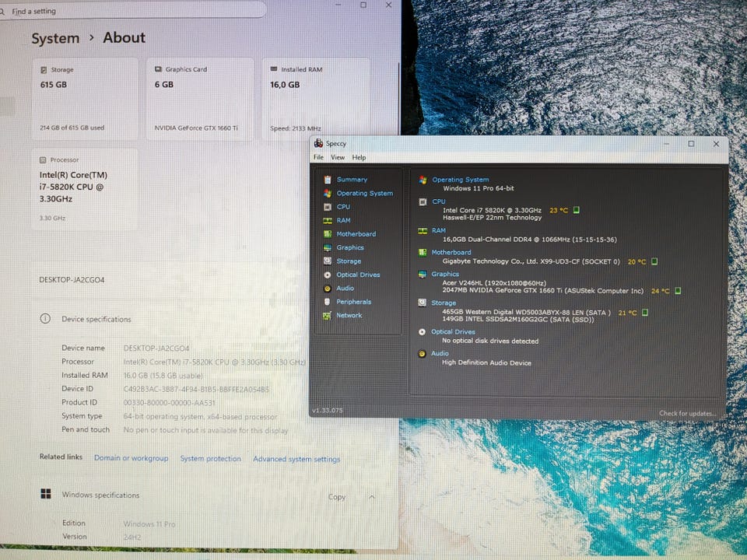Image resolution: width=747 pixels, height=560 pixels.
Task: Open the File menu in Speccy
Action: pyautogui.click(x=319, y=157)
